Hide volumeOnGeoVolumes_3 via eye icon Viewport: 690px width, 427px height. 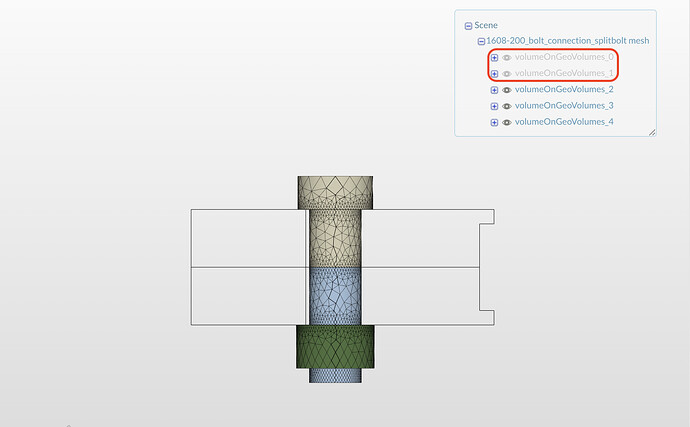pos(507,107)
